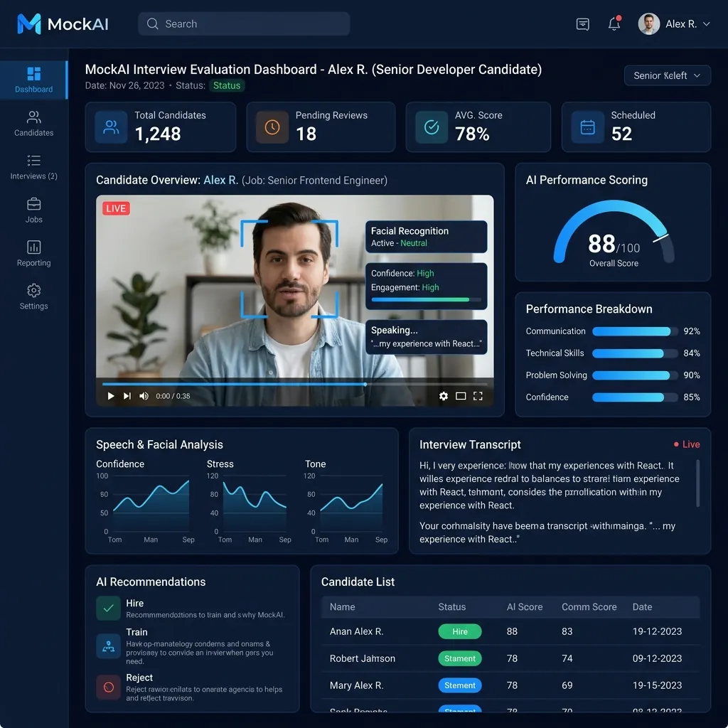Click the Reject recommendation icon
This screenshot has height=728, width=728.
click(x=108, y=687)
